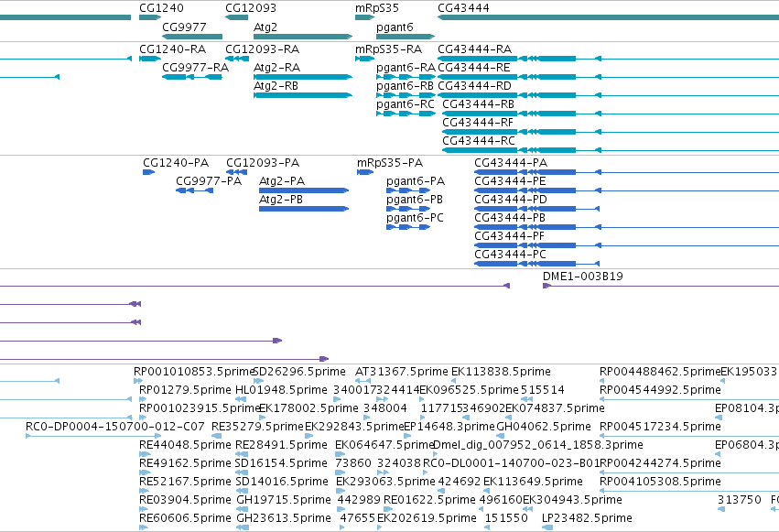Select protein CG9977-PA
779x532 pixels.
point(209,181)
